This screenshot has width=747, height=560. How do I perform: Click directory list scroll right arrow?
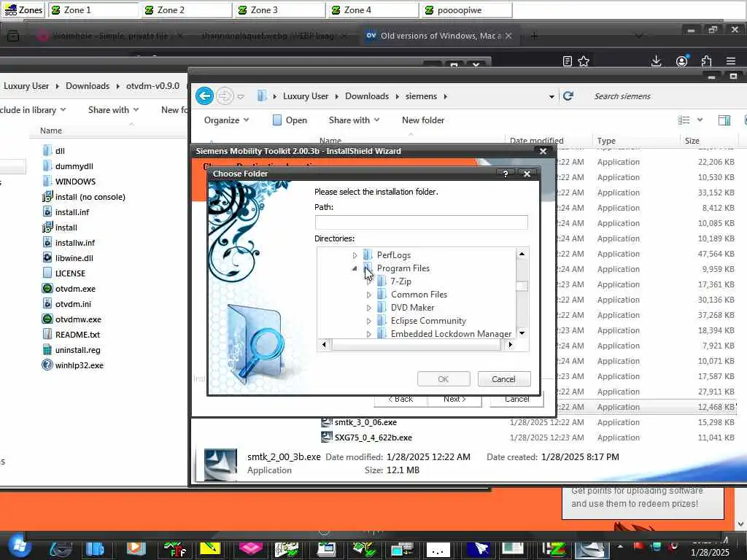click(510, 344)
